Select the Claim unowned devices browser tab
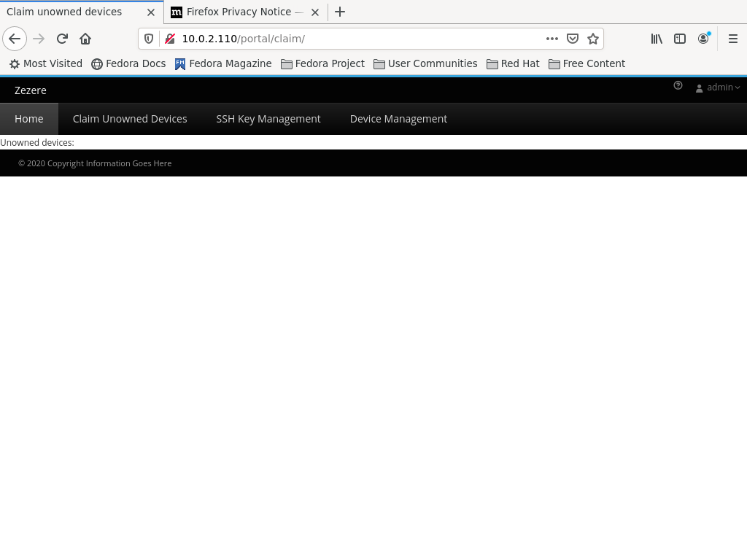The height and width of the screenshot is (560, 747). 82,12
